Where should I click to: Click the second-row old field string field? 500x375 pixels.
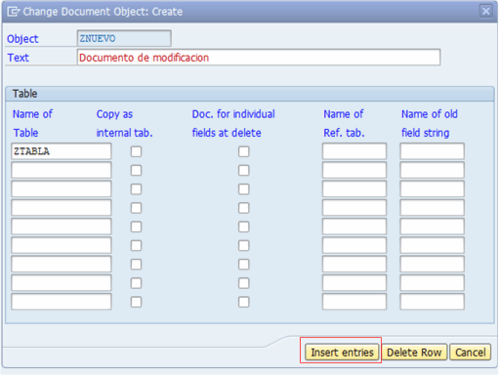click(432, 170)
